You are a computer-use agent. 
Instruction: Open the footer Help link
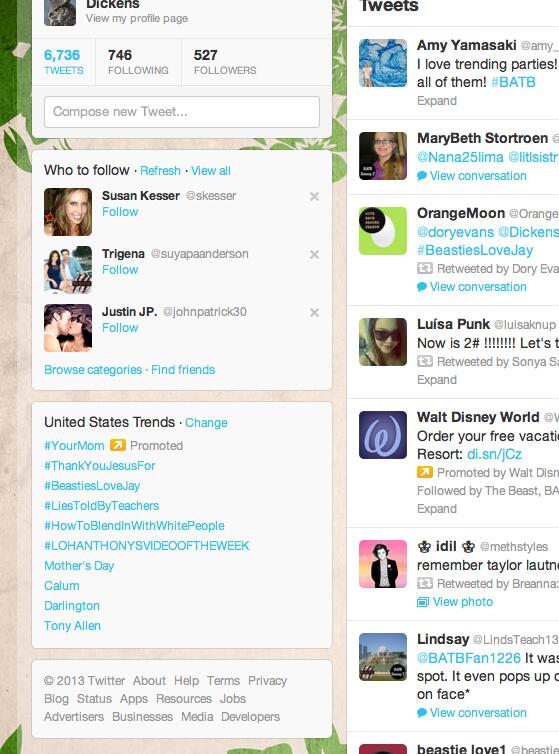pyautogui.click(x=186, y=681)
